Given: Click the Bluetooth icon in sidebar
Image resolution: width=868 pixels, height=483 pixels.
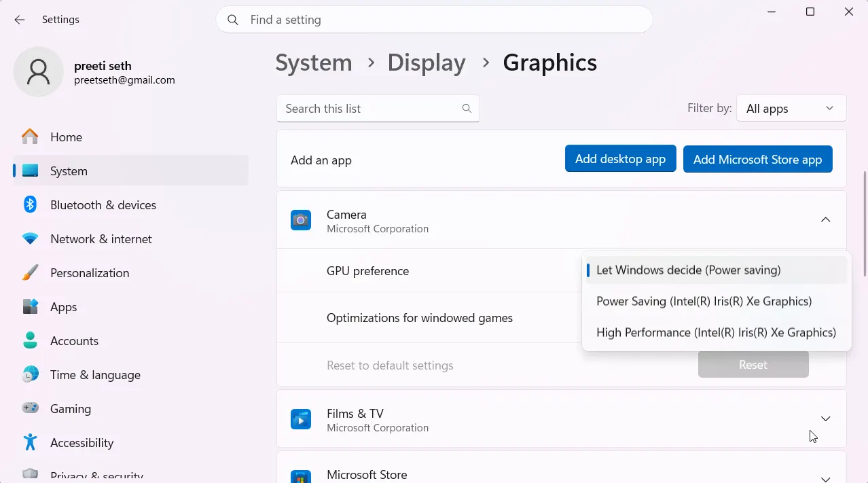Looking at the screenshot, I should [x=30, y=204].
